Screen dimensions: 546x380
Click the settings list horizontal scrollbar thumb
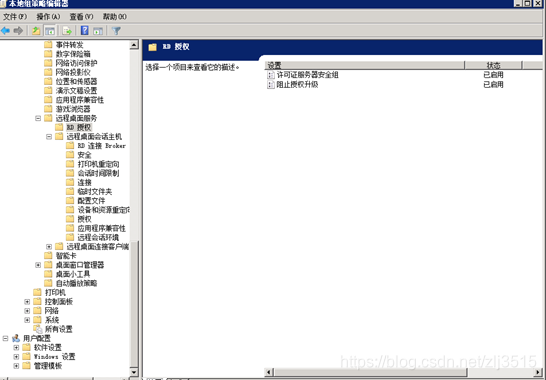click(370, 372)
